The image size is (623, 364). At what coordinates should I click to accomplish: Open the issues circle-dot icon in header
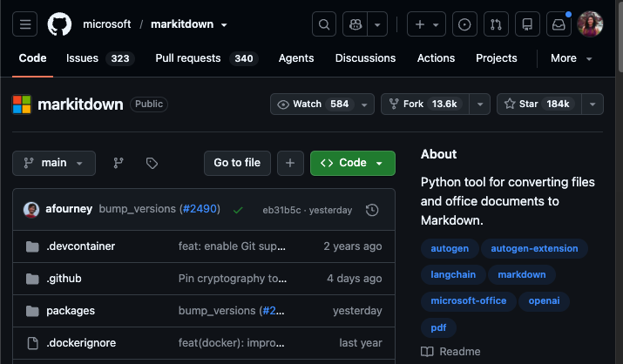click(x=464, y=24)
